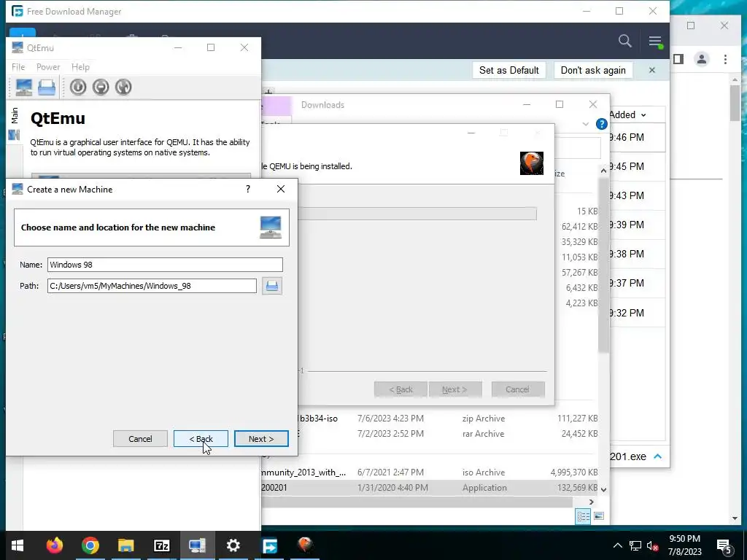Switch to QtEmu taskbar icon
Image resolution: width=747 pixels, height=560 pixels.
coord(197,545)
